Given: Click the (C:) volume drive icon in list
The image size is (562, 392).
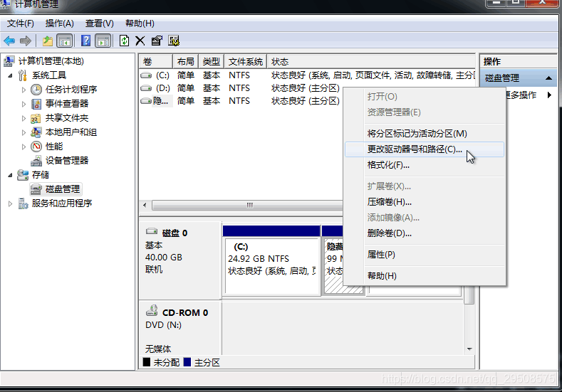Looking at the screenshot, I should (x=146, y=75).
